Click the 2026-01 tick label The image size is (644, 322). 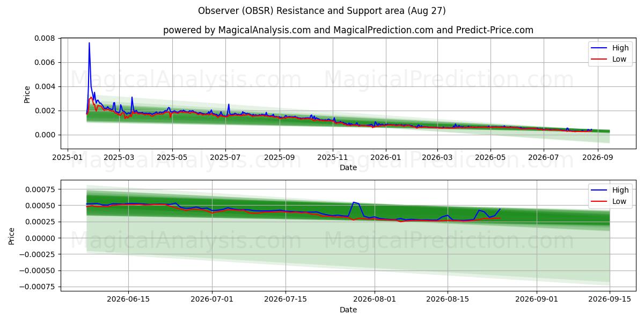pyautogui.click(x=386, y=158)
